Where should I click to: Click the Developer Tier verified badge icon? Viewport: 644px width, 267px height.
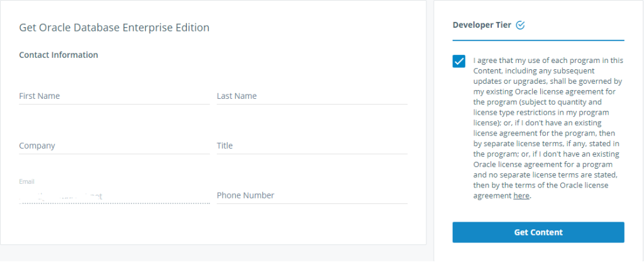520,25
